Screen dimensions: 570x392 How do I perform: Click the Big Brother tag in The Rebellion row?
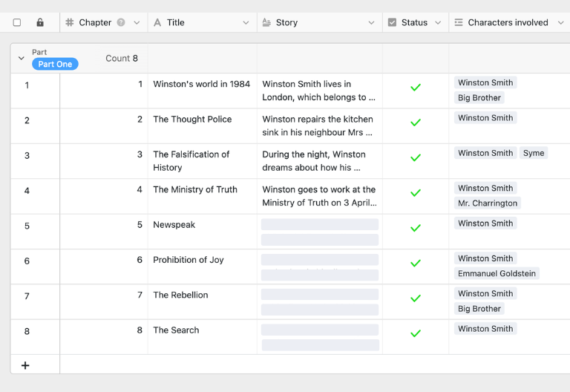(479, 309)
